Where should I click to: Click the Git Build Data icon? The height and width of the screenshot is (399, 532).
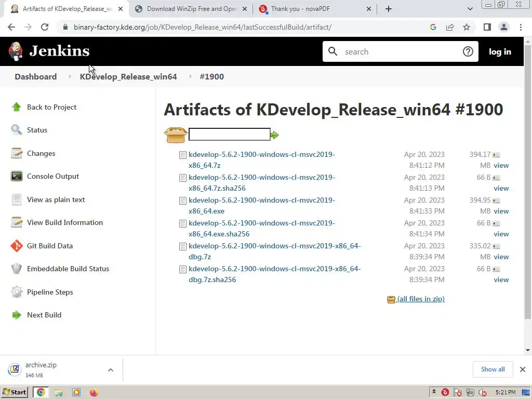[16, 246]
